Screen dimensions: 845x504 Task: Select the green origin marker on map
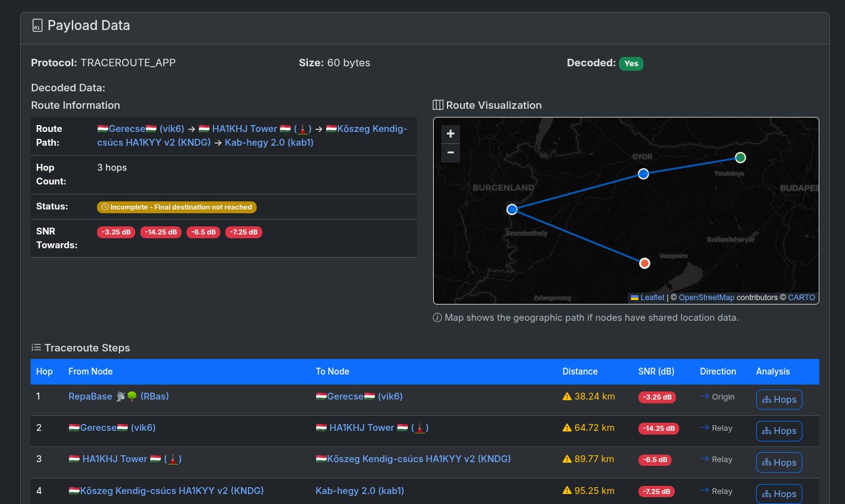pos(740,158)
